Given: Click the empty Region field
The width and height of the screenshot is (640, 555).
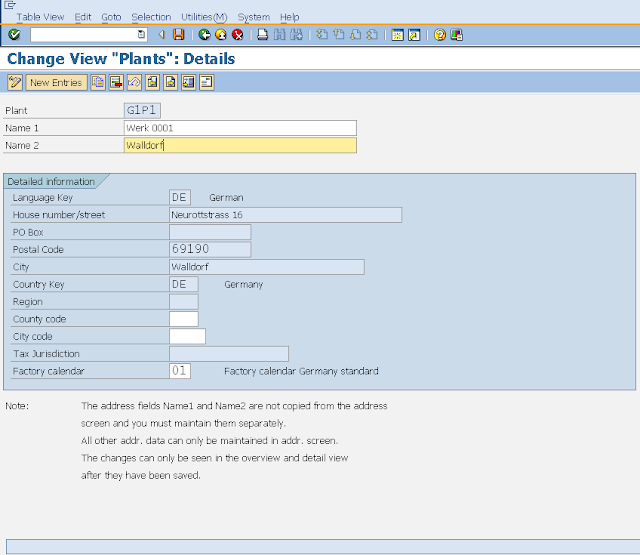Looking at the screenshot, I should coord(184,302).
